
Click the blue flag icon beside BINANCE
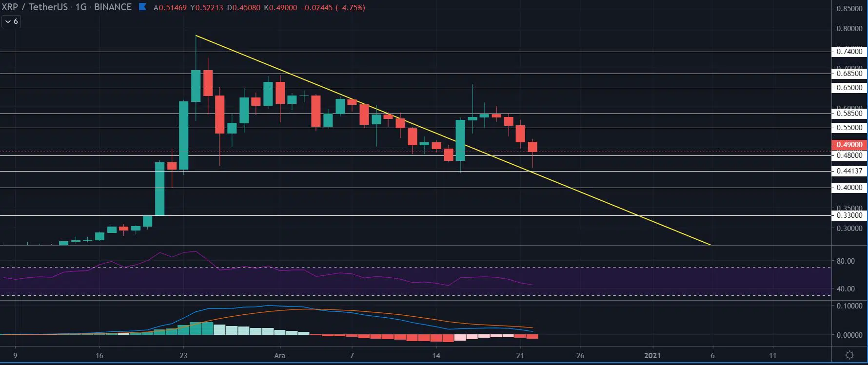pos(143,7)
